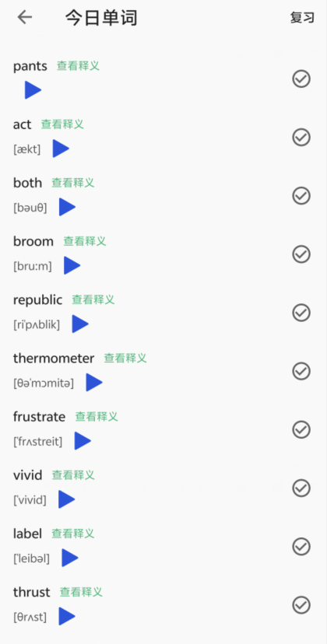
Task: Check off the word 'label'
Action: point(301,547)
